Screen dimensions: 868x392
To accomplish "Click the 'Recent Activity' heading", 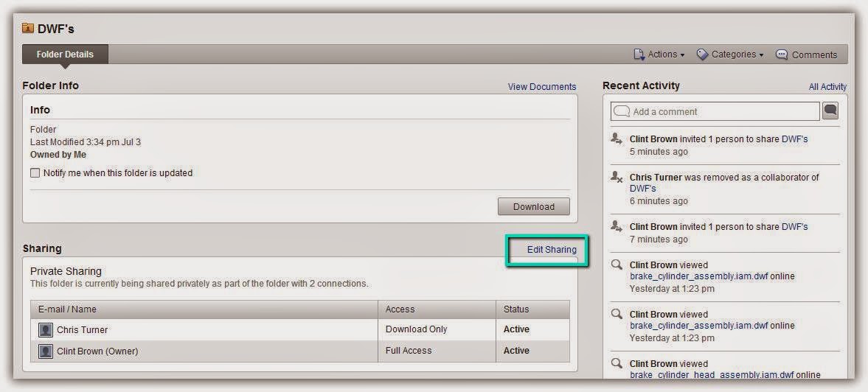I will 641,85.
